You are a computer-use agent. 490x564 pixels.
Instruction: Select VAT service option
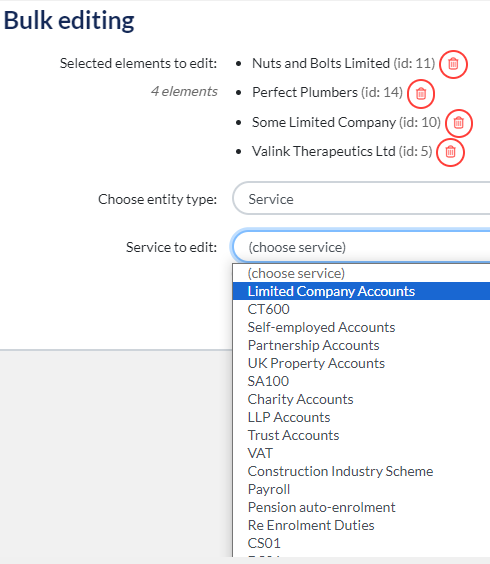coord(361,453)
